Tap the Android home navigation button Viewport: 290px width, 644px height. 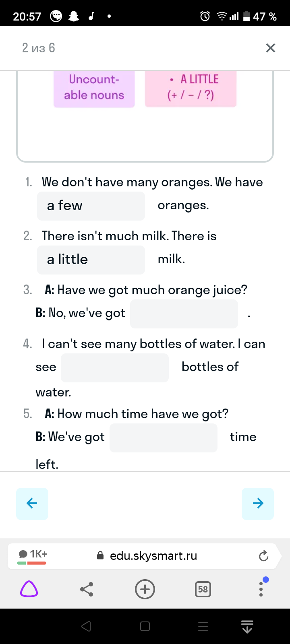145,626
